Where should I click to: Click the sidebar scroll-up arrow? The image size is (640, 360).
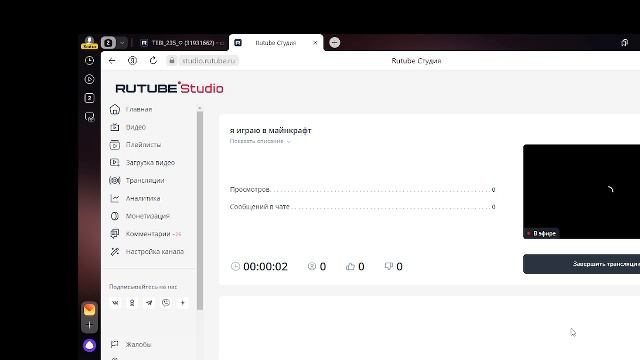click(200, 109)
